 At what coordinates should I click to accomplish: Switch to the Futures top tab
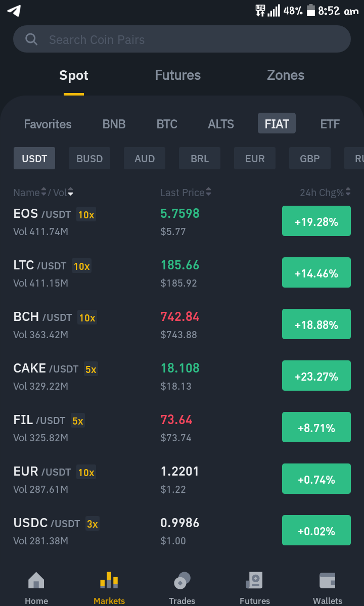pyautogui.click(x=178, y=75)
